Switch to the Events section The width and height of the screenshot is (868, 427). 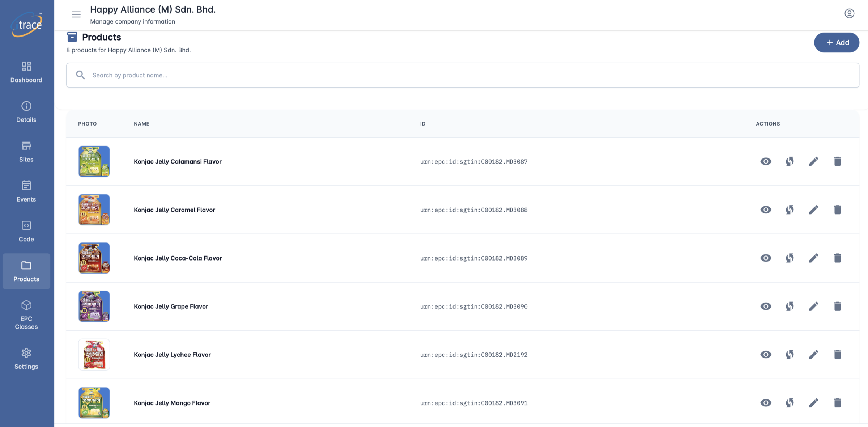[x=26, y=191]
